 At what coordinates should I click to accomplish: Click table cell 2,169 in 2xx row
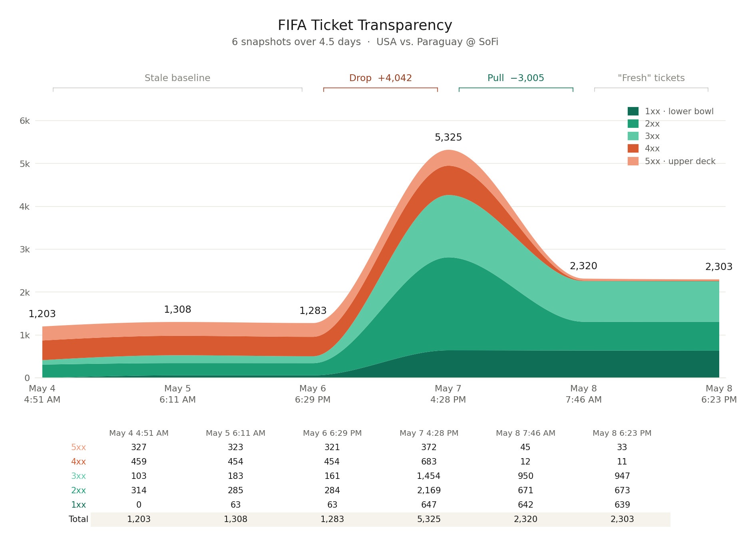pos(429,490)
